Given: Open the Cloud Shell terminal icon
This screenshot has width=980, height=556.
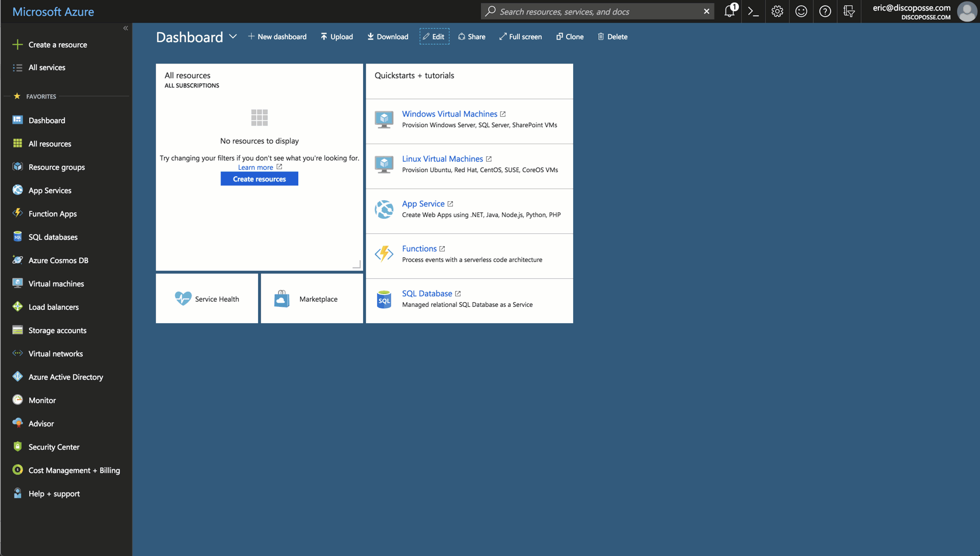Looking at the screenshot, I should (x=753, y=12).
